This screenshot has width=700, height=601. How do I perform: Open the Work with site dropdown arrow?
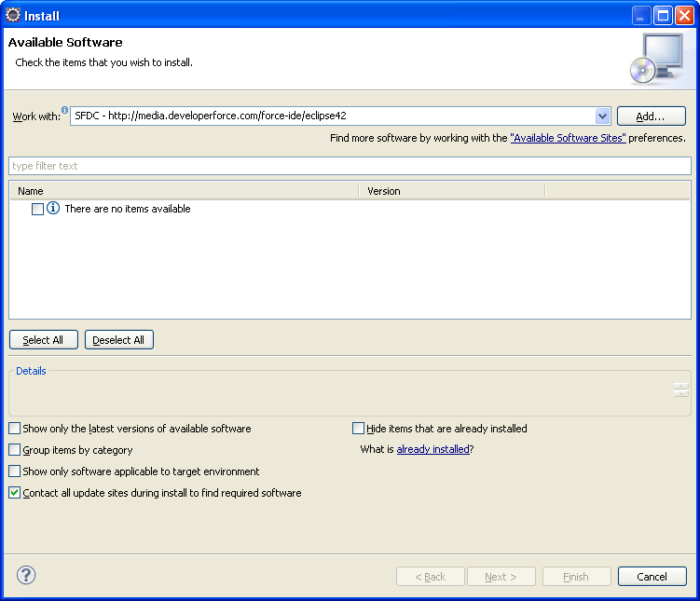click(602, 116)
